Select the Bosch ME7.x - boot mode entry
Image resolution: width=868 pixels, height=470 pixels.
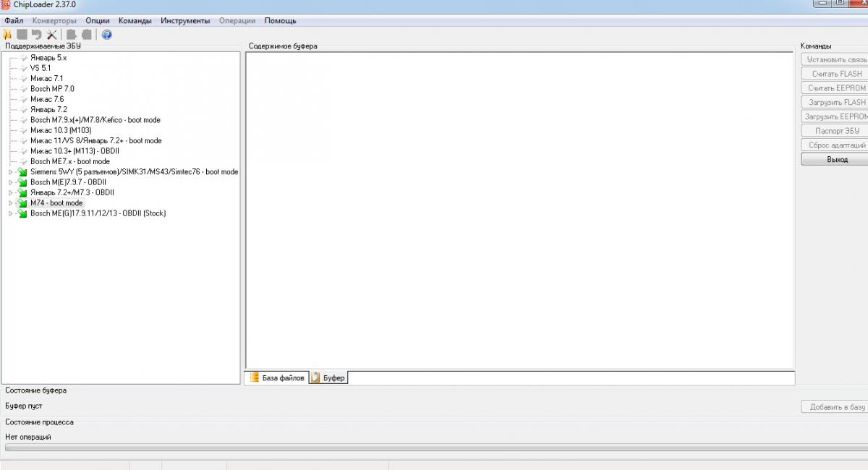(x=70, y=161)
